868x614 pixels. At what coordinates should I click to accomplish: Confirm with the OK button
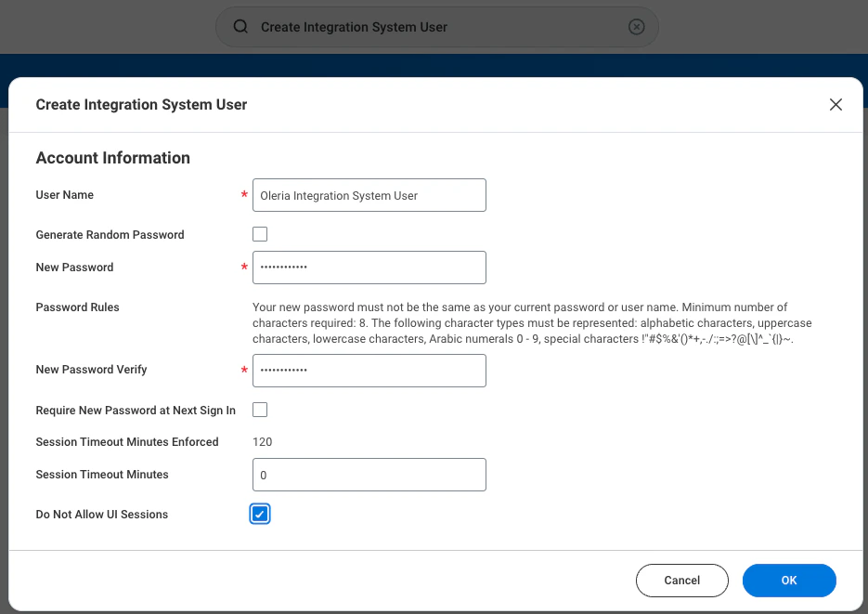click(789, 581)
